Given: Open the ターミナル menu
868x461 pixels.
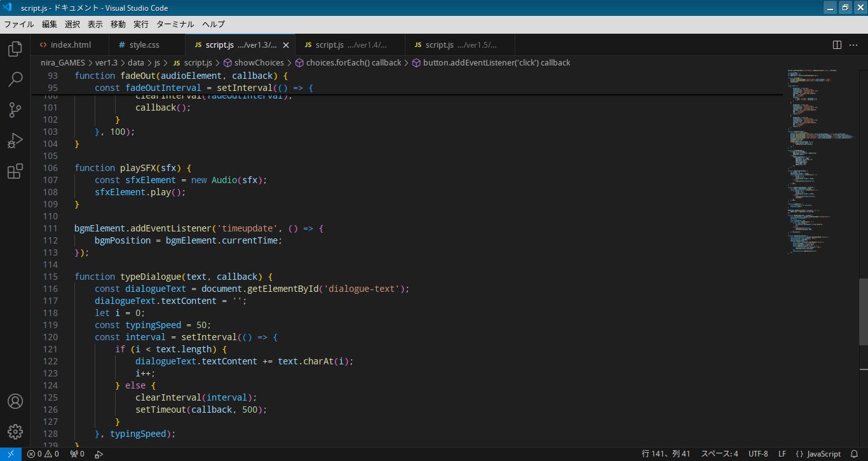Looking at the screenshot, I should click(175, 24).
